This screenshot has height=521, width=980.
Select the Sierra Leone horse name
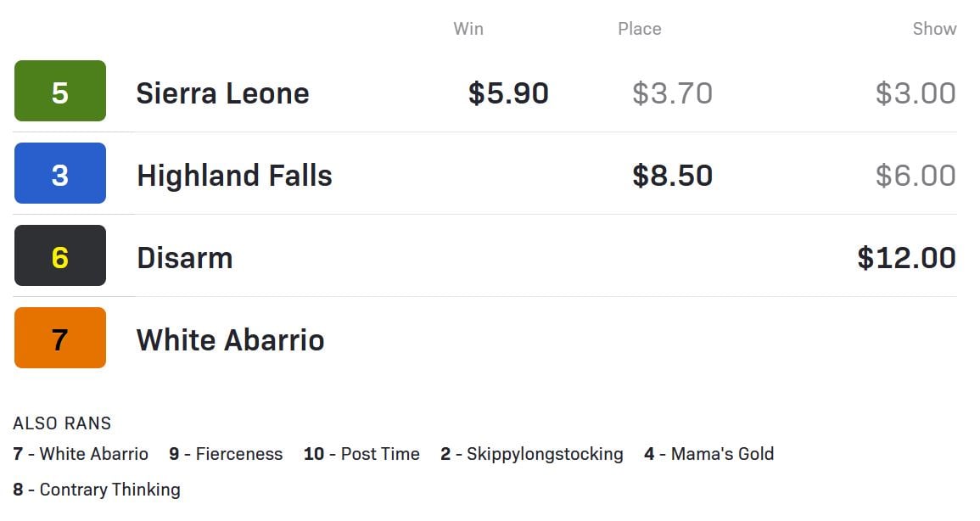(x=222, y=93)
